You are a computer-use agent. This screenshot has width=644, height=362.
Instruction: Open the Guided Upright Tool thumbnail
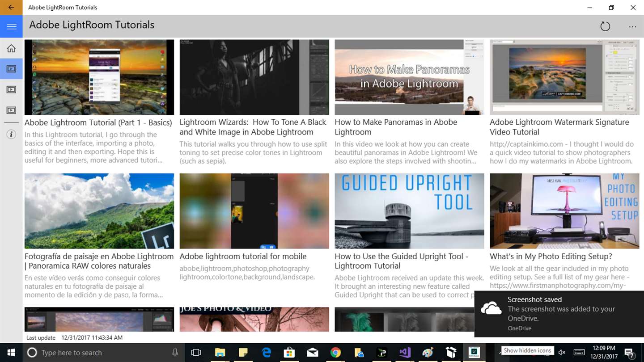(409, 211)
